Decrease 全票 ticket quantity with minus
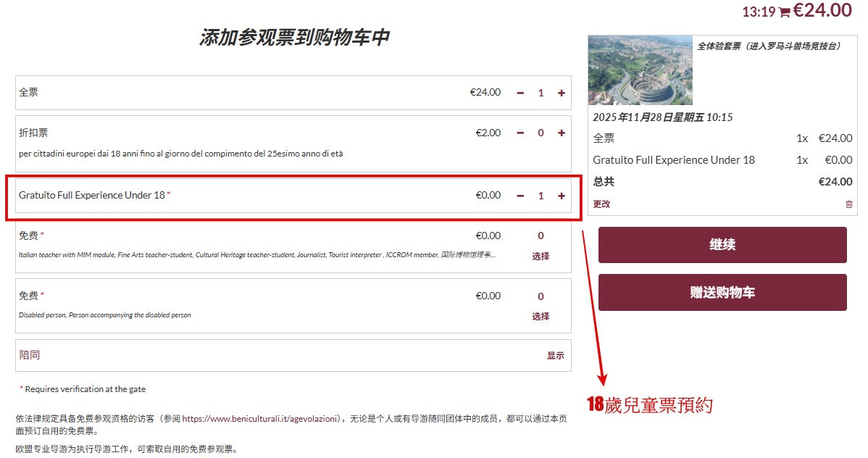The width and height of the screenshot is (868, 458). [520, 93]
